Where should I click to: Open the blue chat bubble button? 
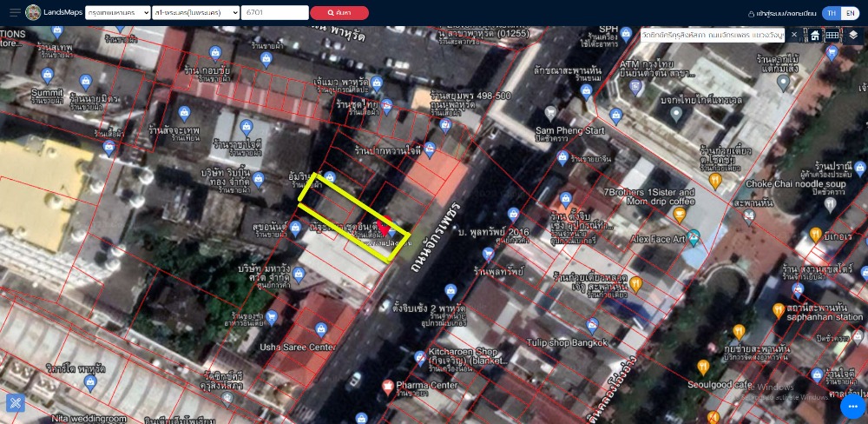[852, 407]
